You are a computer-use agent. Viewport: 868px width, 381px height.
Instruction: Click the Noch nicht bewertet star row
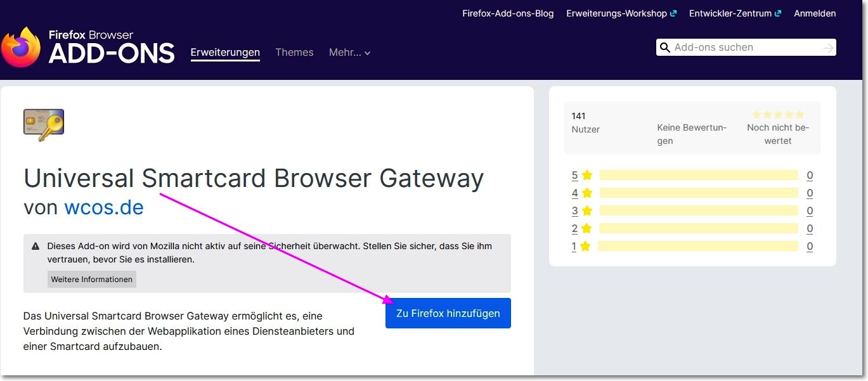(778, 115)
